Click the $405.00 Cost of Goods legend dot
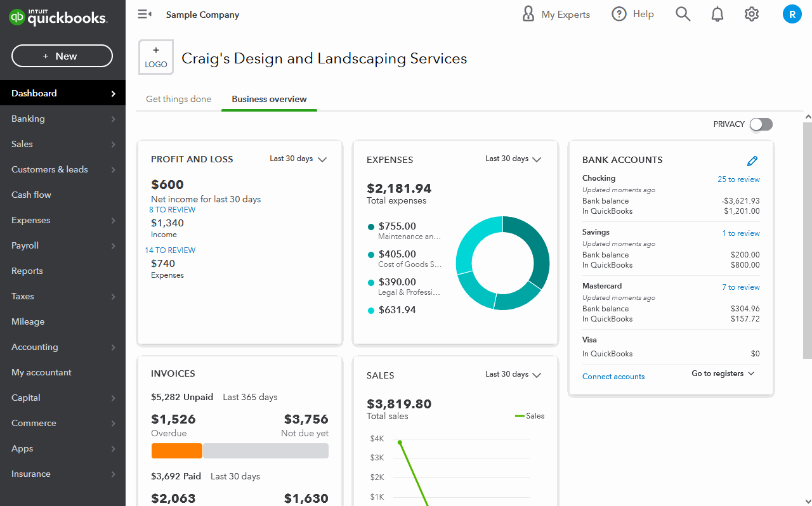This screenshot has width=812, height=506. 371,255
